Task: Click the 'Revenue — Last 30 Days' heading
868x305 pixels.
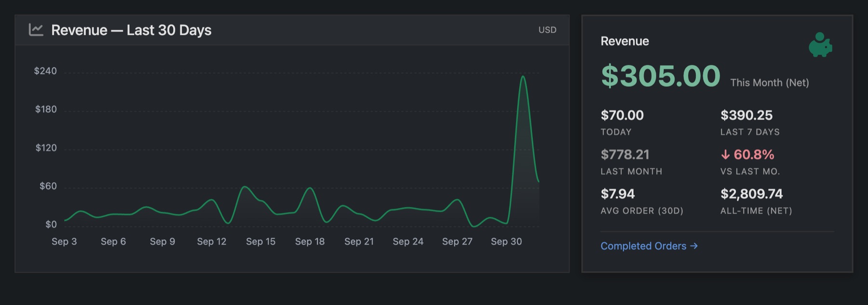Action: click(x=131, y=30)
